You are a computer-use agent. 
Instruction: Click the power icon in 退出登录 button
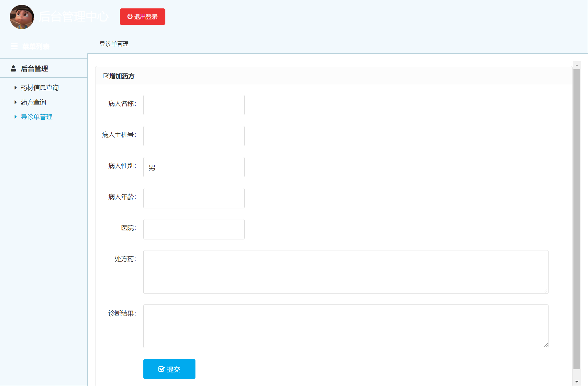129,17
